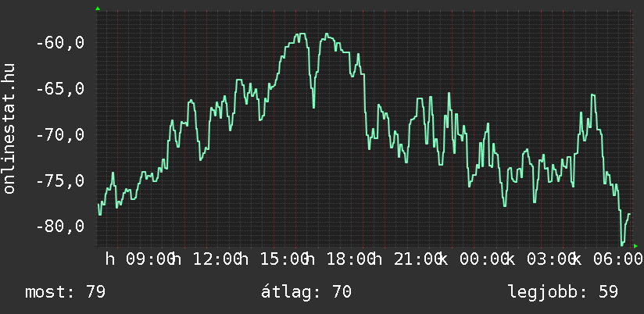Screen dimensions: 644x314
Task: Click the green arrow ending the x-axis
Action: pos(635,246)
